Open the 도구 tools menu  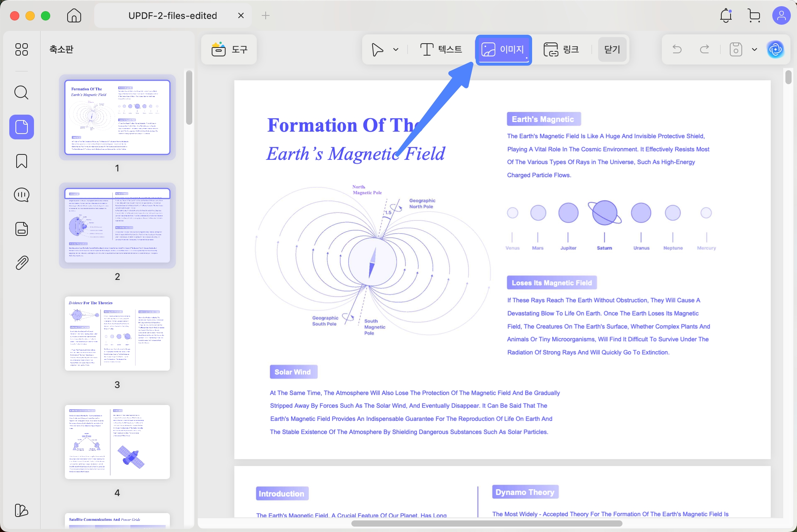(229, 49)
